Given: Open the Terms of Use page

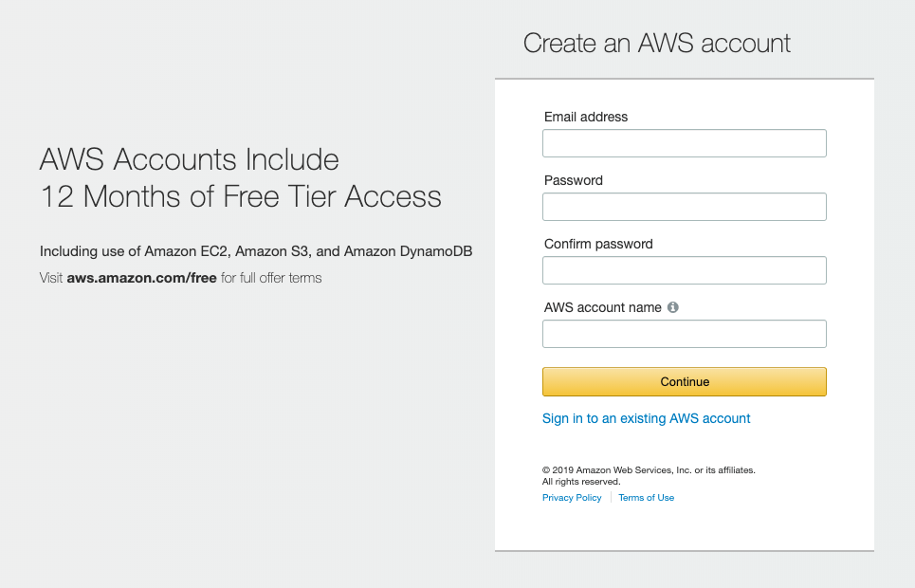Looking at the screenshot, I should click(646, 497).
